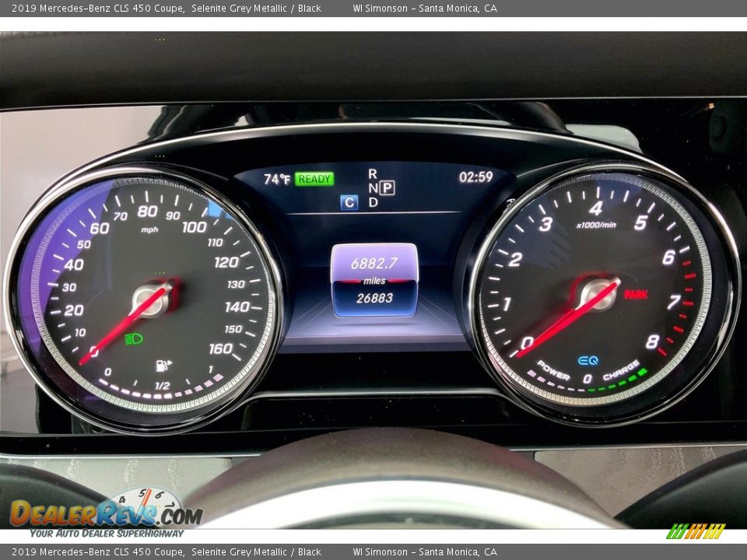Click the blue EQ icon
Viewport: 747px width, 560px height.
588,360
